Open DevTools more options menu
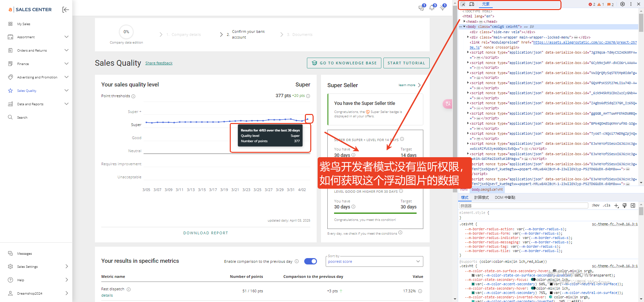 point(631,4)
